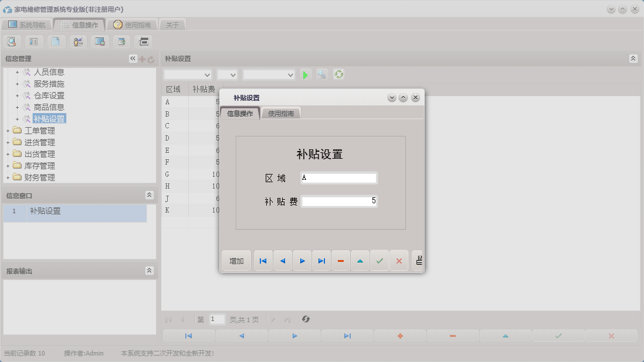Screen dimensions: 644x362
Task: Jump to the last record with the end arrow
Action: tap(321, 260)
